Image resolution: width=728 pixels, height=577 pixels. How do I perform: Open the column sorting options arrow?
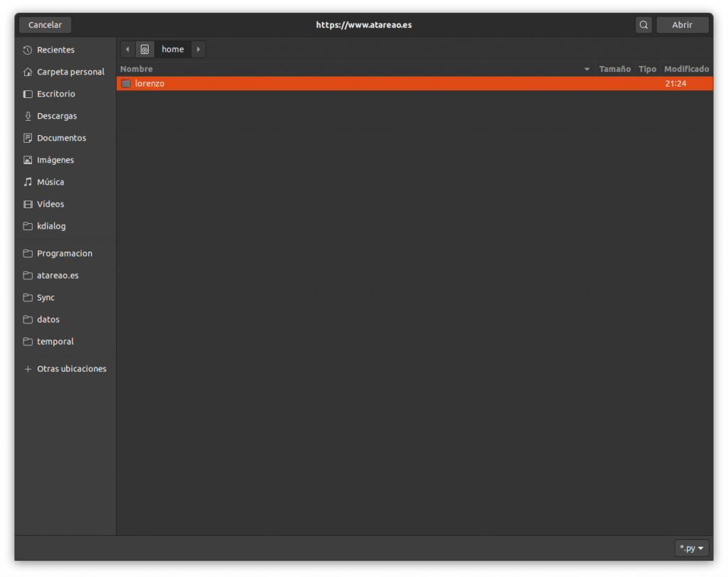586,69
